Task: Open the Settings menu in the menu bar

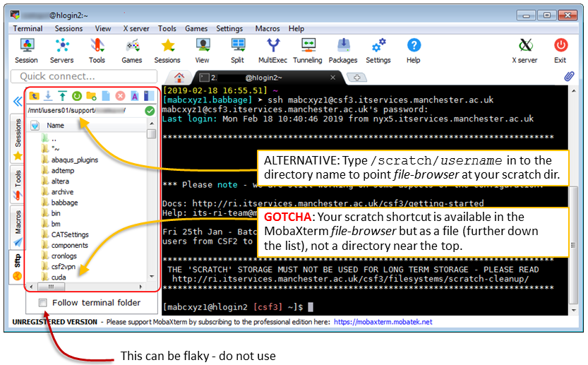Action: [229, 28]
